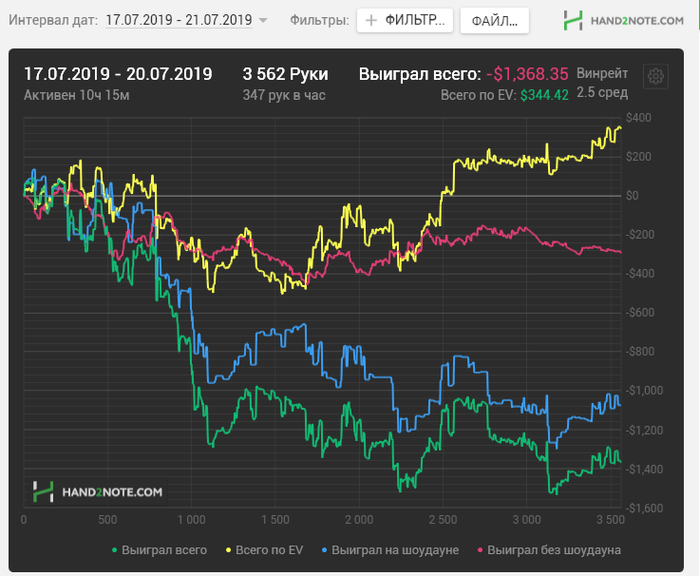Click the Hand2Note logo in the header

click(x=623, y=21)
